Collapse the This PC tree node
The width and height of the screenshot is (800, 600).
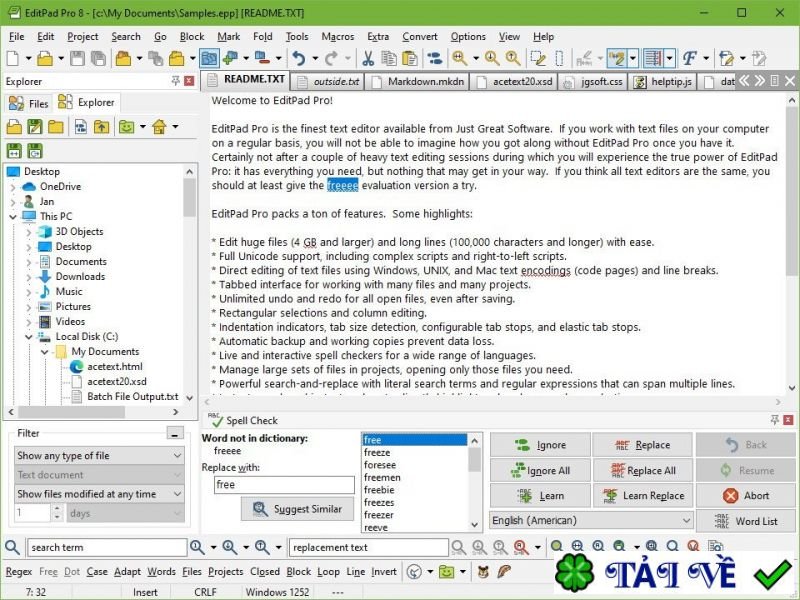coord(13,217)
